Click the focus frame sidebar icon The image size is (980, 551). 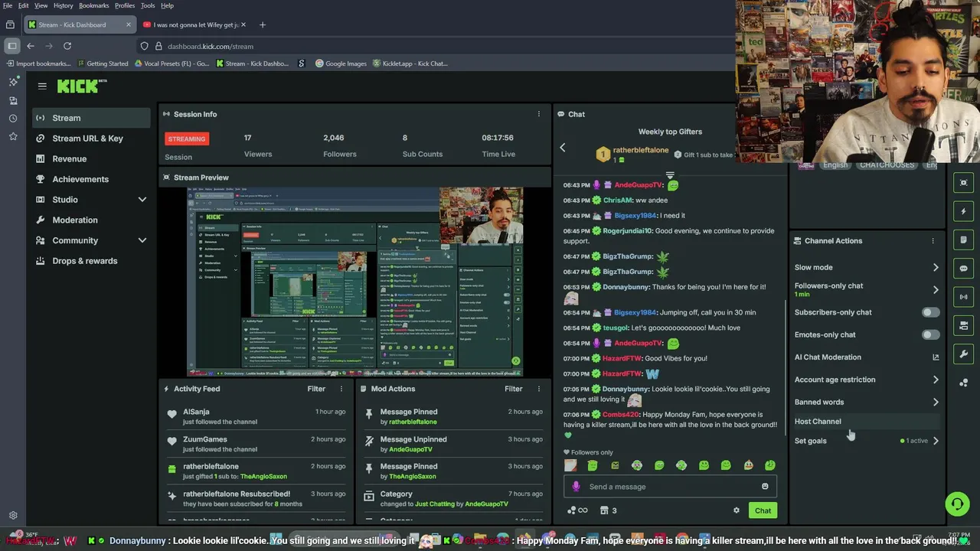coord(963,183)
